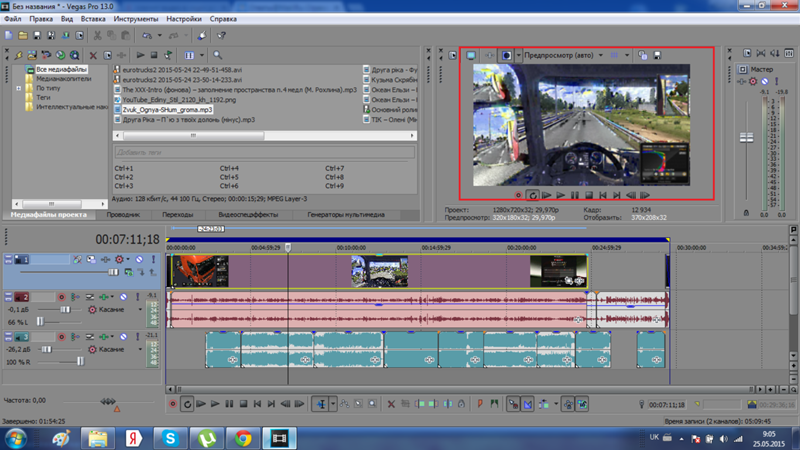Screen dimensions: 800x450
Task: Invert phase on track 2
Action: click(90, 297)
